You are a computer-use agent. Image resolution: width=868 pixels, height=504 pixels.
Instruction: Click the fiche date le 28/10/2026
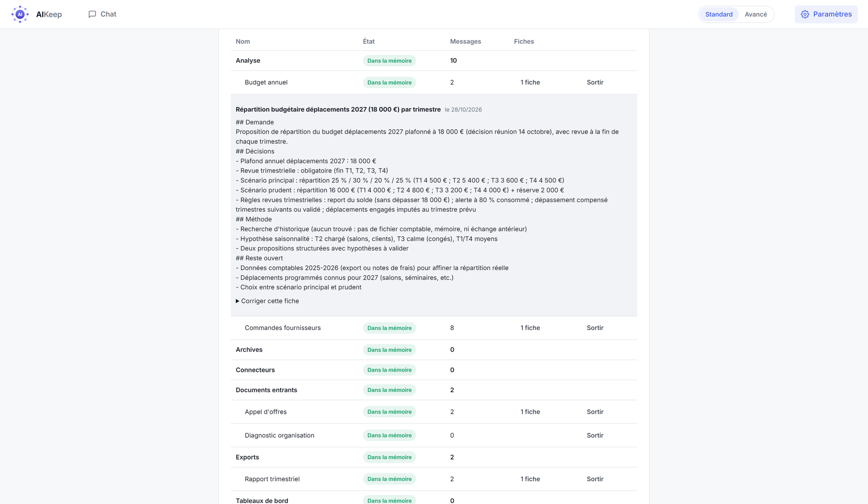(463, 109)
